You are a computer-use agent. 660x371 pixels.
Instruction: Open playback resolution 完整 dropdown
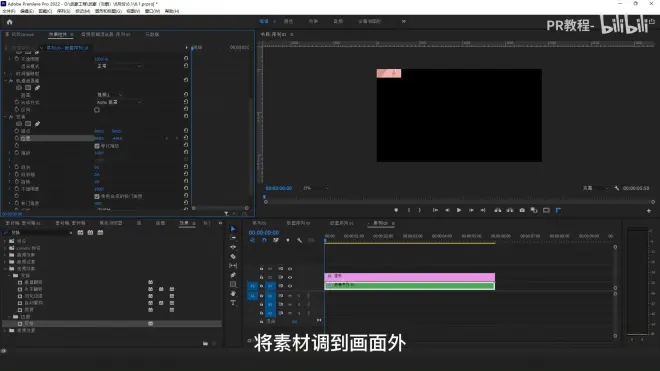[x=595, y=188]
